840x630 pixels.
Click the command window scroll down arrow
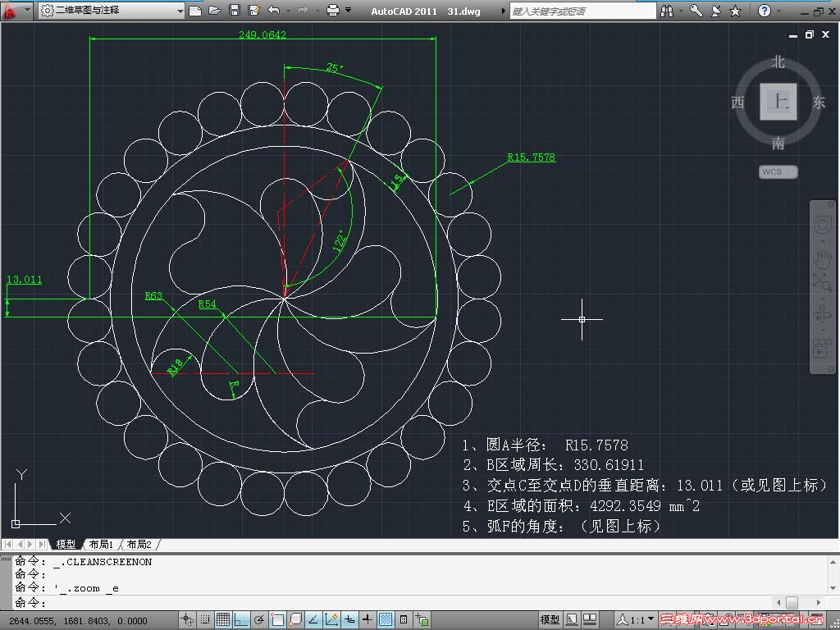click(833, 588)
